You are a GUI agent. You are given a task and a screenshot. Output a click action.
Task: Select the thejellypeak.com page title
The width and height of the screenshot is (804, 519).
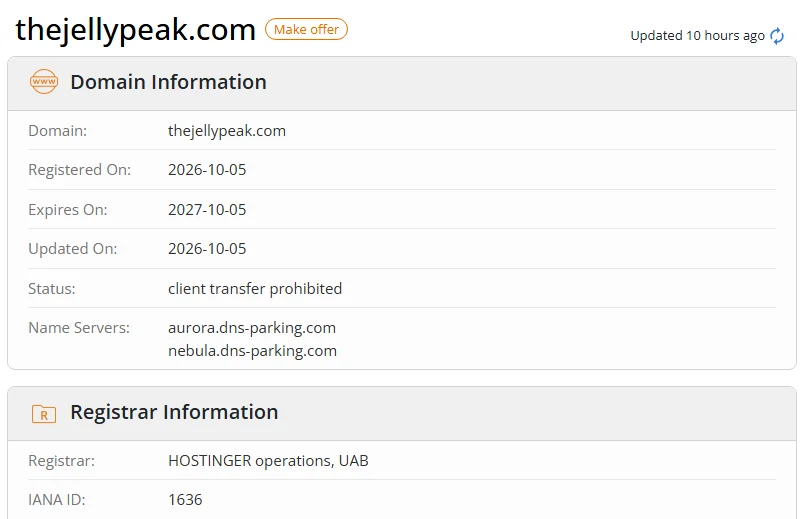[x=135, y=30]
